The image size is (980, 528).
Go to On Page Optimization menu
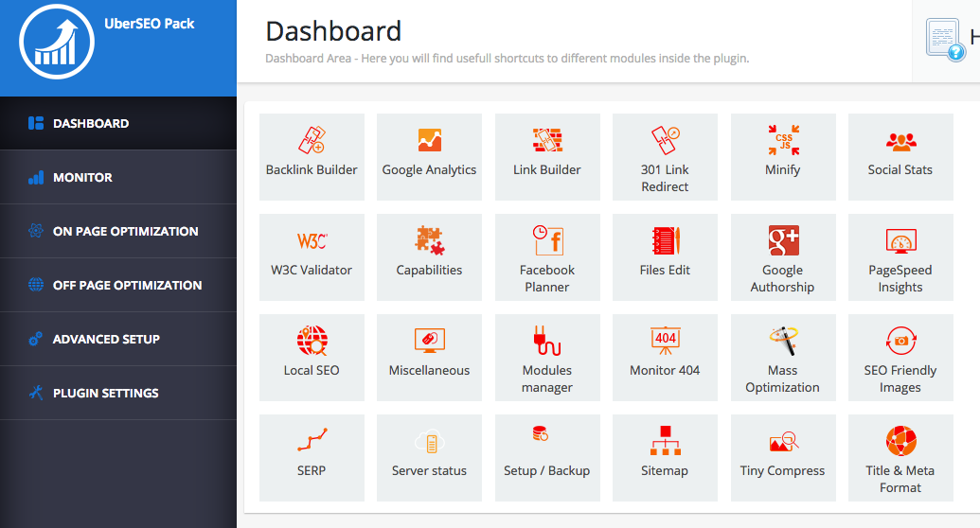coord(118,231)
